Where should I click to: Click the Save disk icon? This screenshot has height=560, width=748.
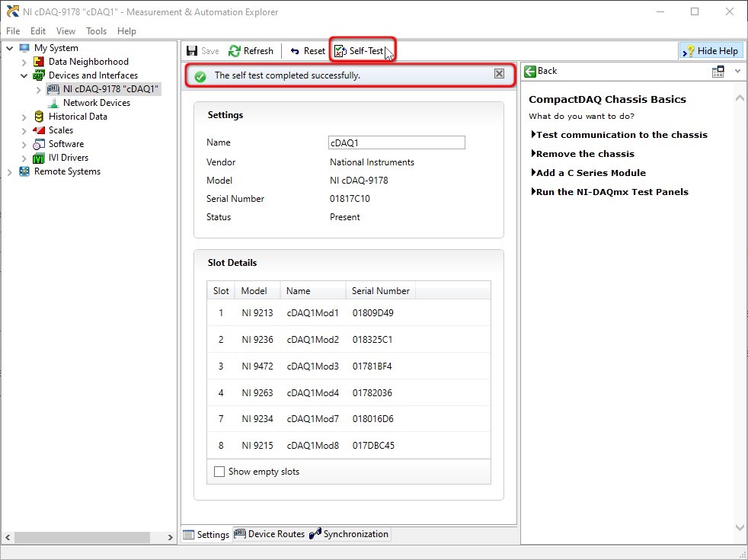[192, 51]
